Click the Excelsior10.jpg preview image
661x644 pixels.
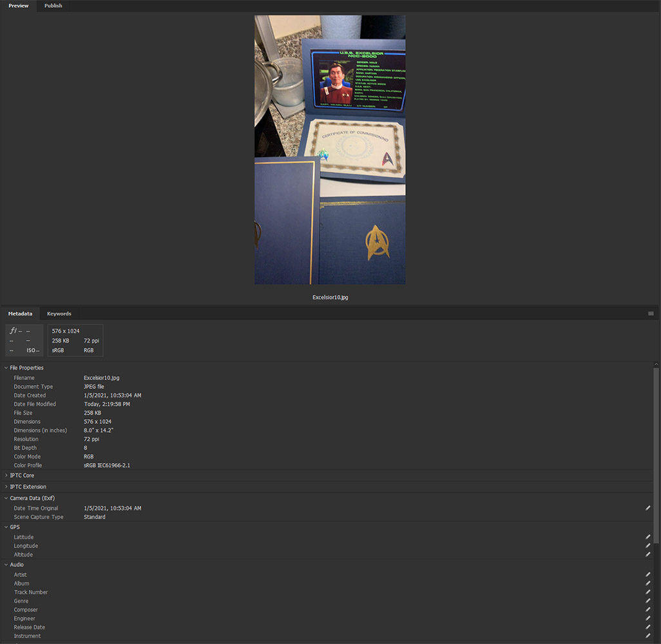pos(330,149)
